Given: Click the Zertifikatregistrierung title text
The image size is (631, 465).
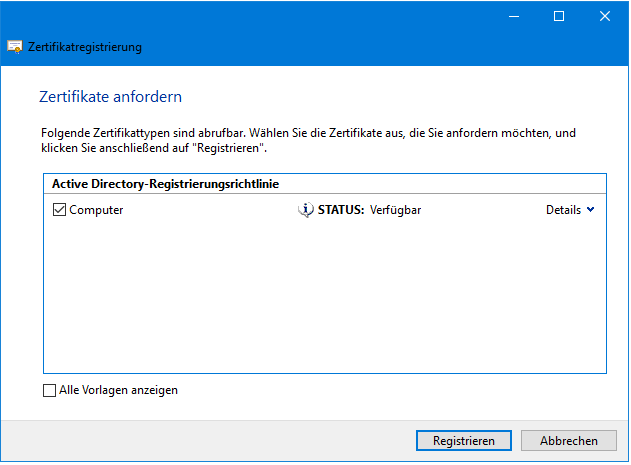Looking at the screenshot, I should pyautogui.click(x=85, y=47).
